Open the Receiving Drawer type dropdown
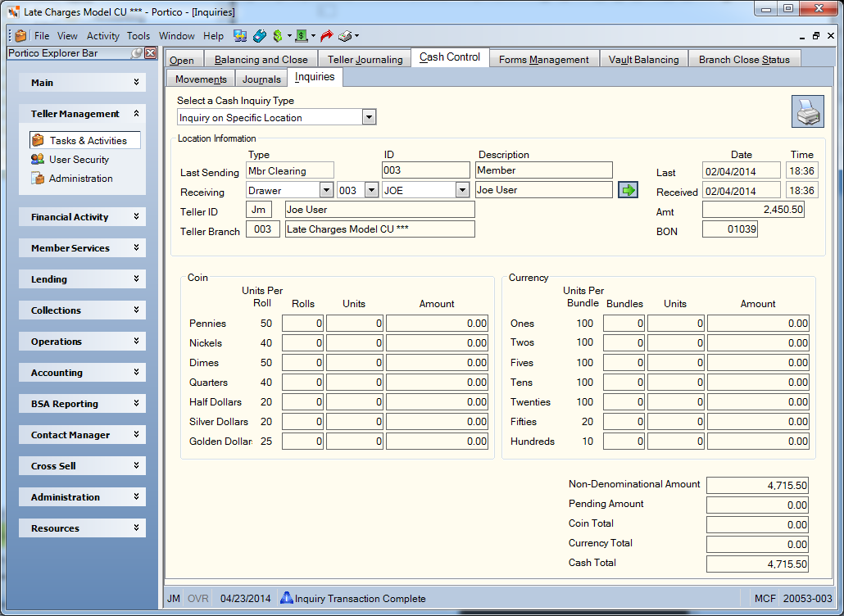Viewport: 844px width, 616px height. 326,190
